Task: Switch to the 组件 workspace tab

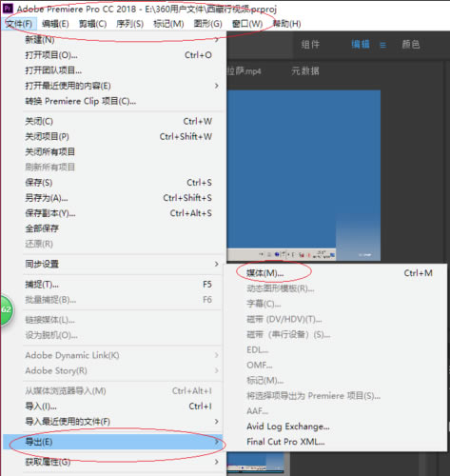Action: click(x=310, y=44)
